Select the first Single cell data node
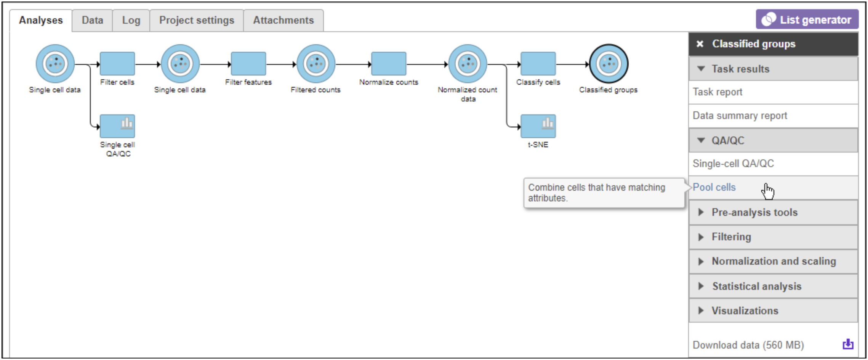Viewport: 868px width, 360px height. (x=55, y=64)
